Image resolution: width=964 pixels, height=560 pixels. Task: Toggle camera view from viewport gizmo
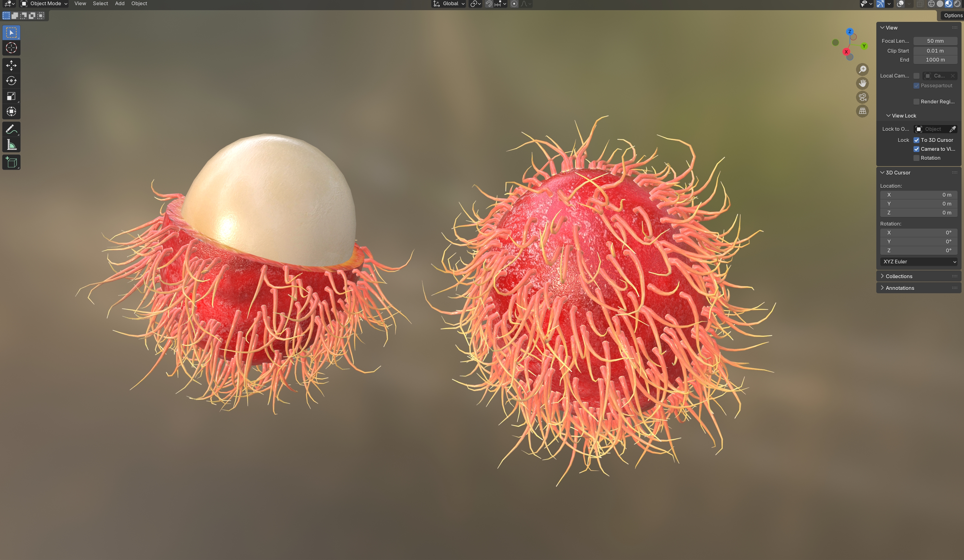click(x=862, y=97)
